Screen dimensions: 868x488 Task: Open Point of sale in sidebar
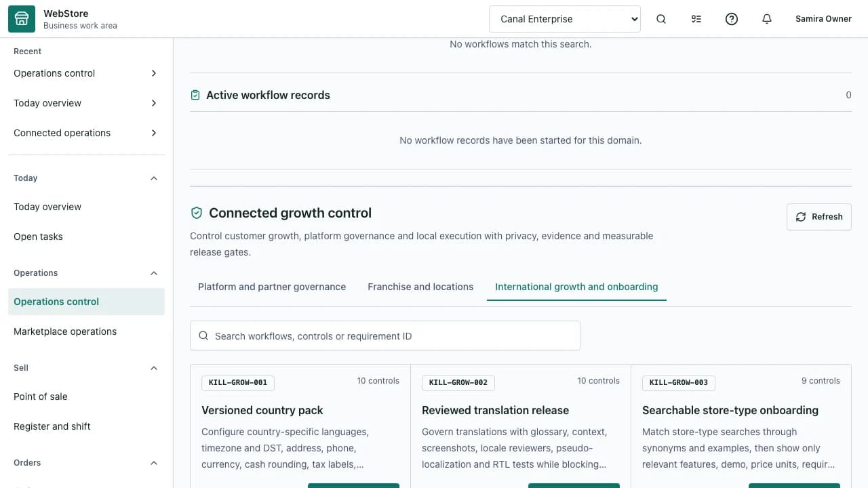(86, 396)
